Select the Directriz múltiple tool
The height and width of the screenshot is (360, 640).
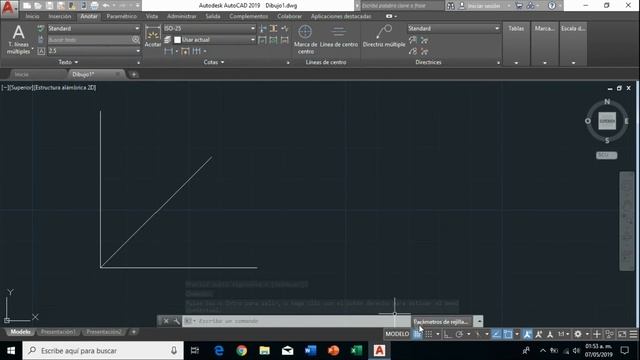pyautogui.click(x=384, y=37)
